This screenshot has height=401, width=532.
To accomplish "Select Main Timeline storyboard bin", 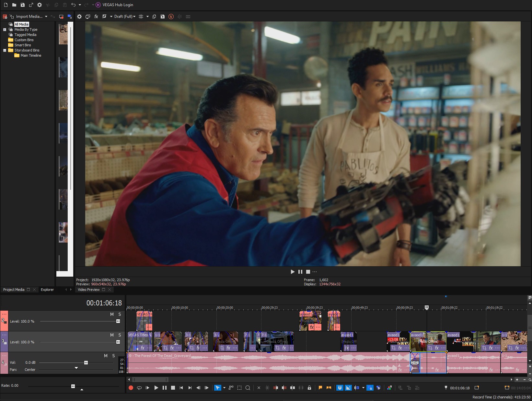I will click(x=31, y=55).
